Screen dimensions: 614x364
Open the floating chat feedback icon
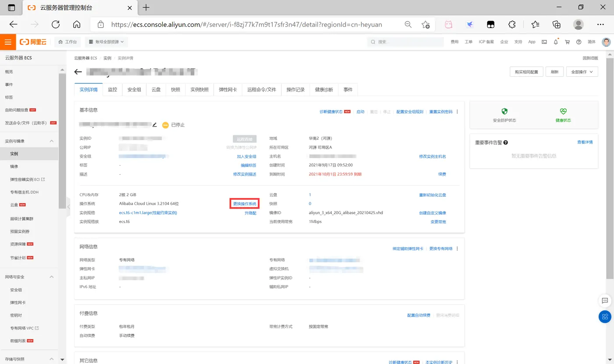click(605, 300)
